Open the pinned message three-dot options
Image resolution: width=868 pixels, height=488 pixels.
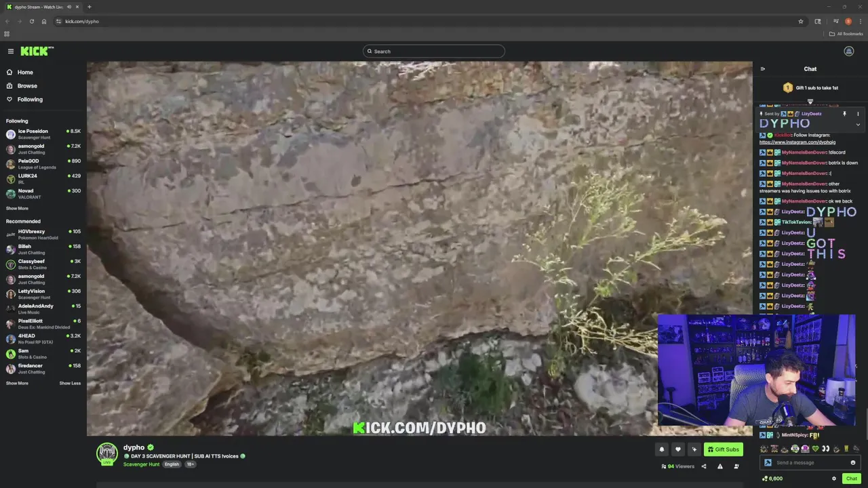[x=858, y=114]
